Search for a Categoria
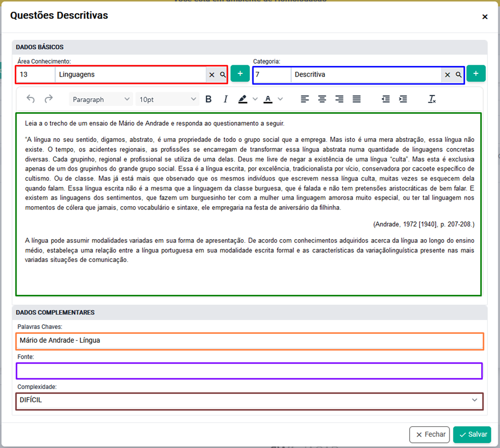 459,74
